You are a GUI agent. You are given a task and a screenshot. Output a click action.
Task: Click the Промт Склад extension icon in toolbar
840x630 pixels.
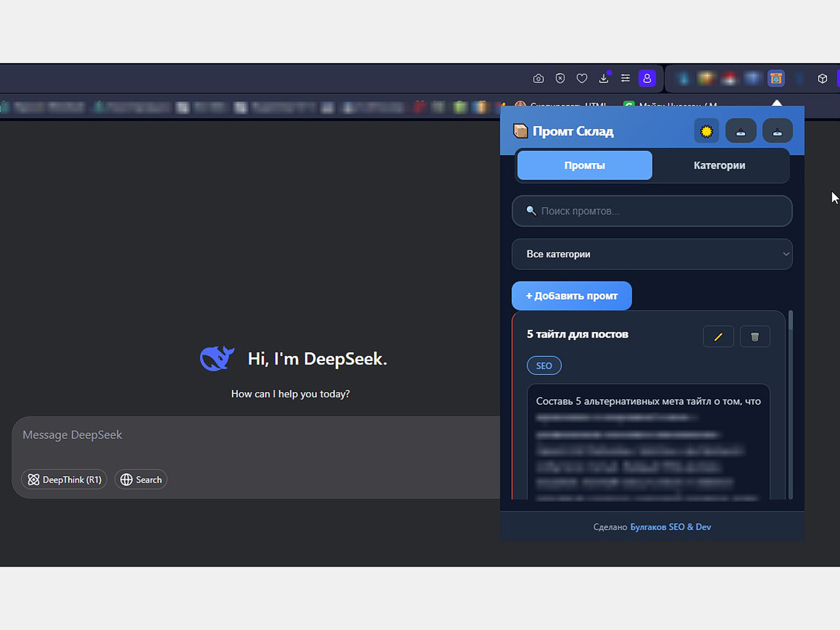tap(776, 79)
